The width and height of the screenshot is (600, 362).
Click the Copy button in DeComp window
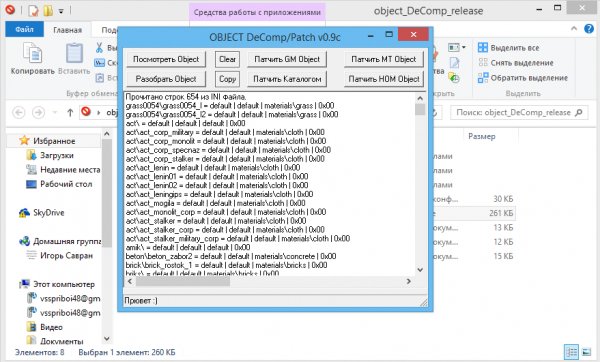(x=227, y=79)
